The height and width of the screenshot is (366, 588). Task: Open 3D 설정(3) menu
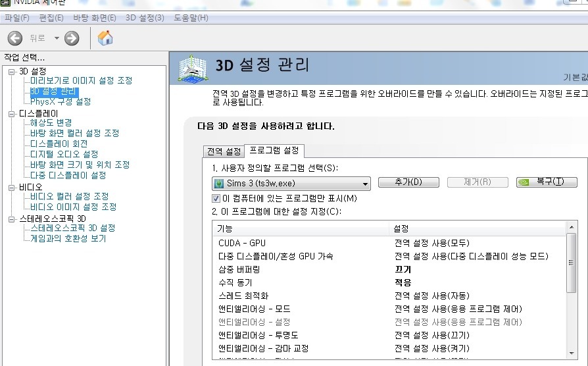click(145, 18)
